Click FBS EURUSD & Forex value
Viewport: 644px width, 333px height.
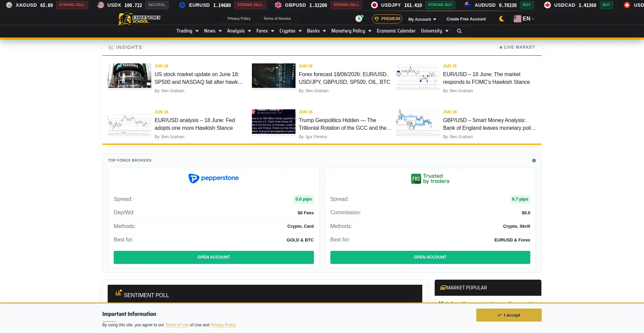[x=512, y=240]
